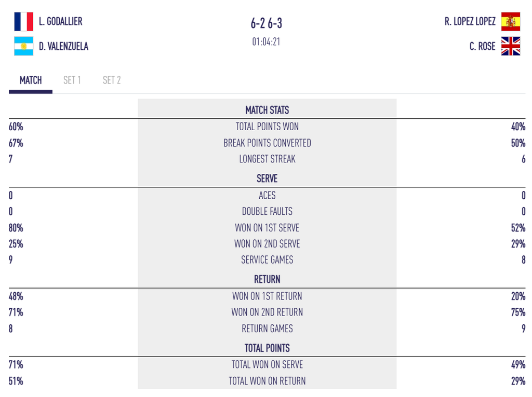Screen dimensions: 532x397
Task: Switch to the SET 1 tab
Action: click(72, 80)
